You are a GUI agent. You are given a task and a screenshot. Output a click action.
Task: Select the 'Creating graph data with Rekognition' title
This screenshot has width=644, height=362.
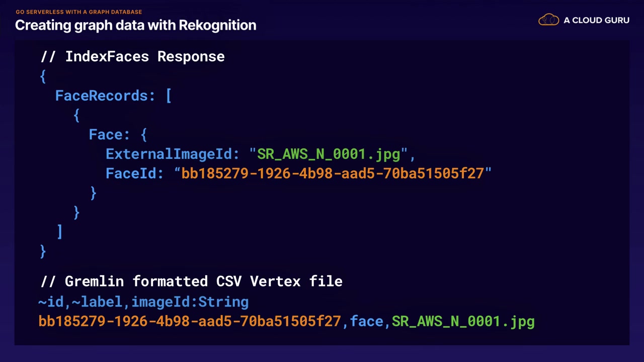135,25
